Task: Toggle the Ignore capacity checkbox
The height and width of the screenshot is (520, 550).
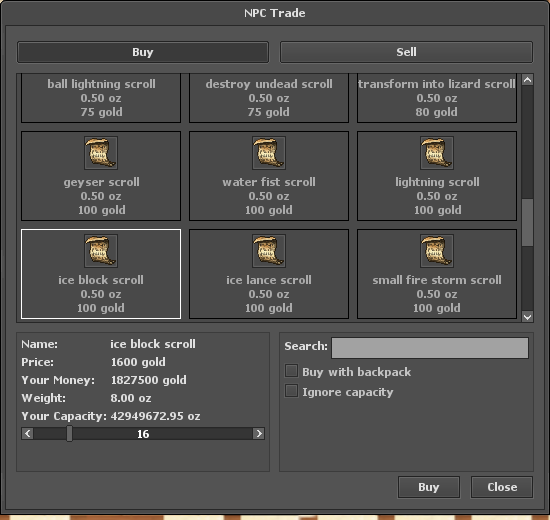Action: 291,391
